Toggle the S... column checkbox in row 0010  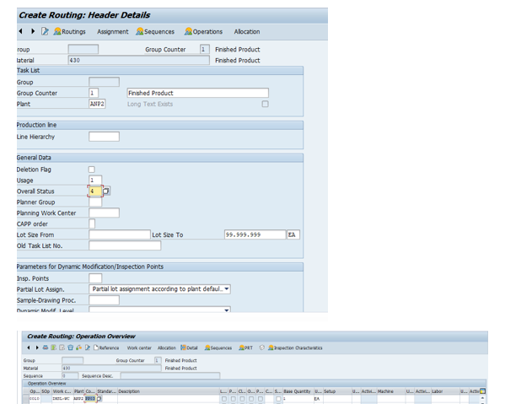278,399
